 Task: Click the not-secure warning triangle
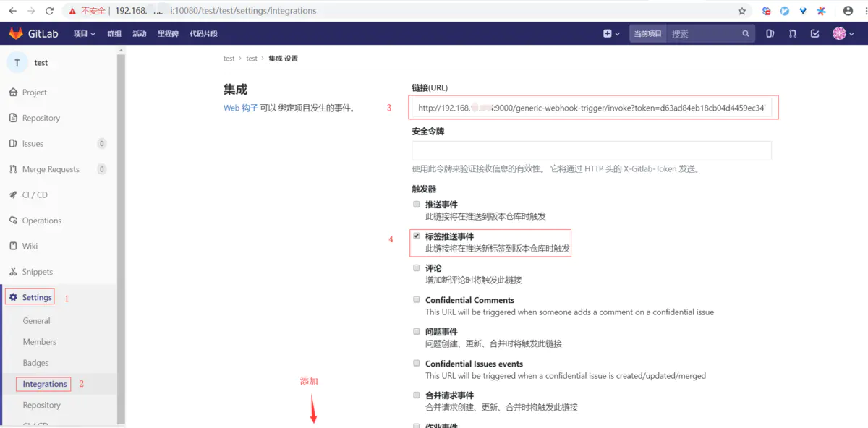coord(73,11)
